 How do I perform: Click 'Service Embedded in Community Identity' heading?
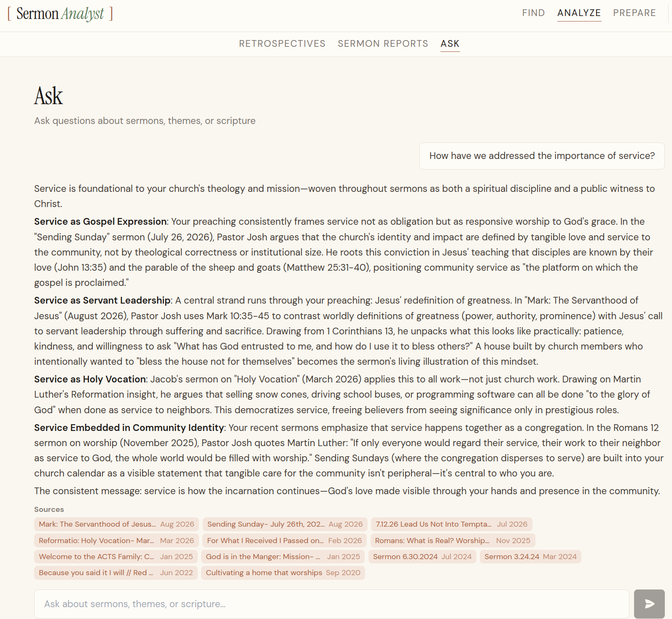[129, 428]
